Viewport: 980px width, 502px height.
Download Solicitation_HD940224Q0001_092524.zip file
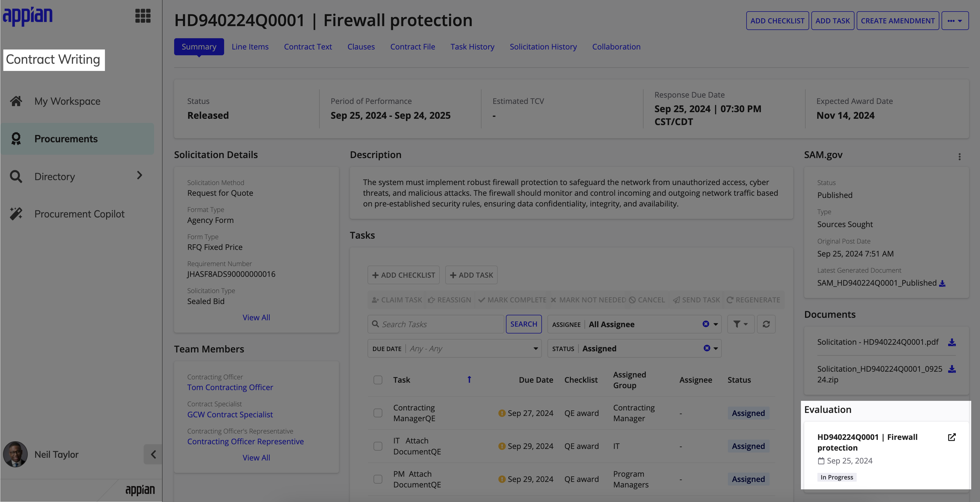(x=951, y=369)
